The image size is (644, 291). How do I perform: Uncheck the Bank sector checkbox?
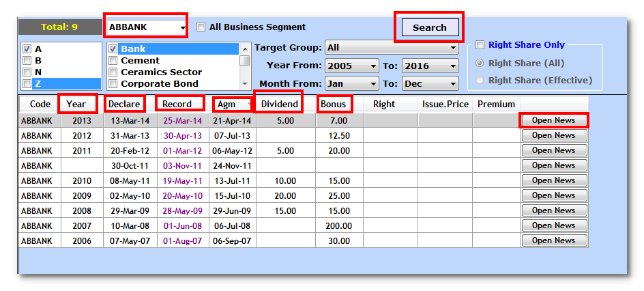coord(113,49)
